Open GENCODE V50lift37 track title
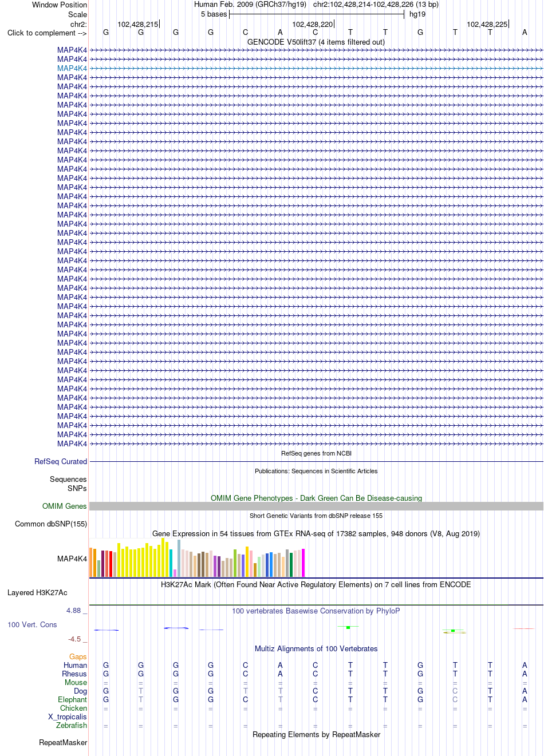This screenshot has height=756, width=544. click(x=316, y=42)
